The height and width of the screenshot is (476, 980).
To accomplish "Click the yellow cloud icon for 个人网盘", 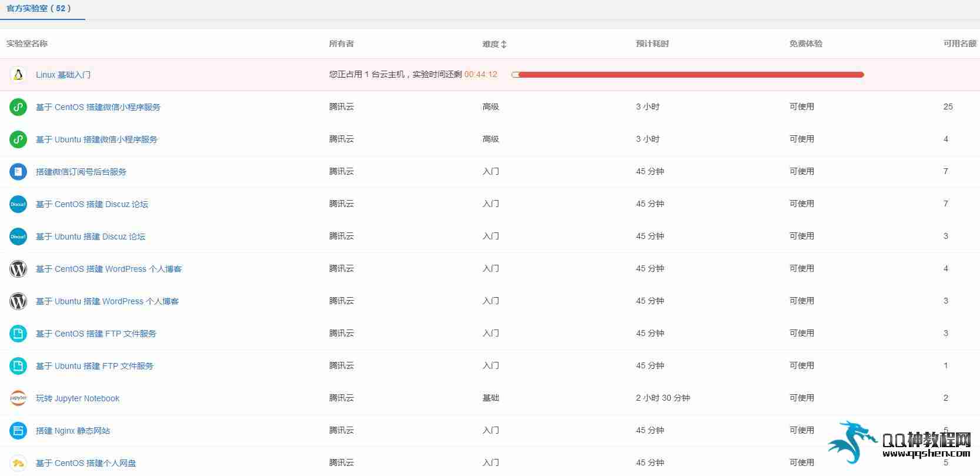I will 18,463.
